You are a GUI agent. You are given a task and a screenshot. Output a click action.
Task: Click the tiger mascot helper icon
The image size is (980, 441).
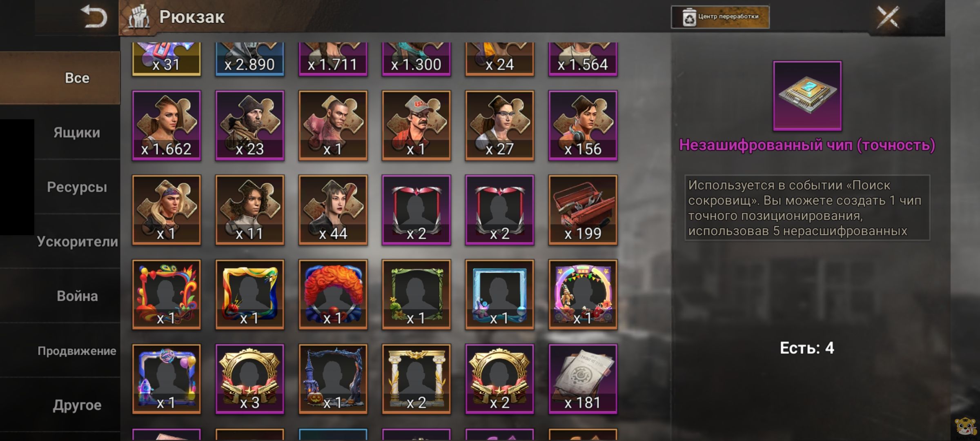click(x=966, y=427)
